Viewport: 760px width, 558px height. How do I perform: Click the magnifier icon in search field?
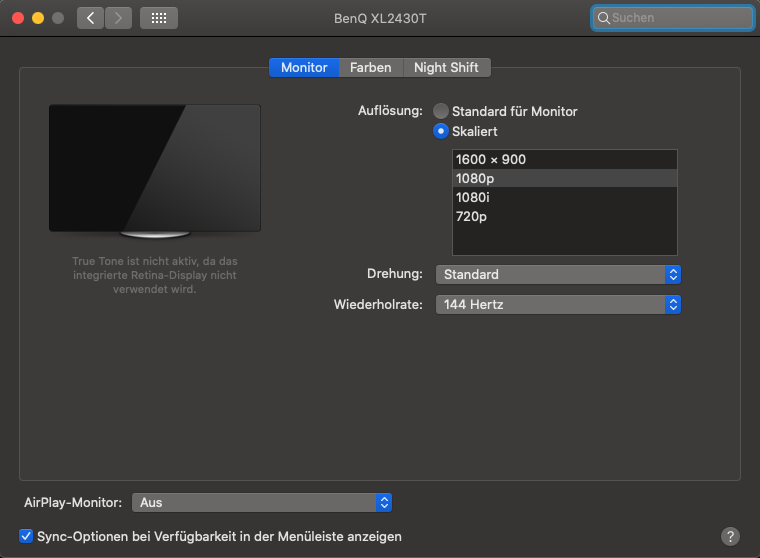click(603, 18)
